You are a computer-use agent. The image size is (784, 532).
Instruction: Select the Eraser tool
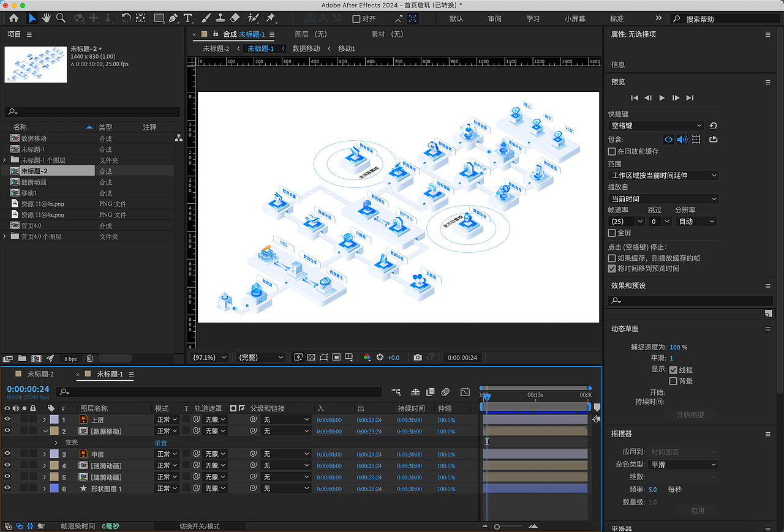(x=234, y=18)
